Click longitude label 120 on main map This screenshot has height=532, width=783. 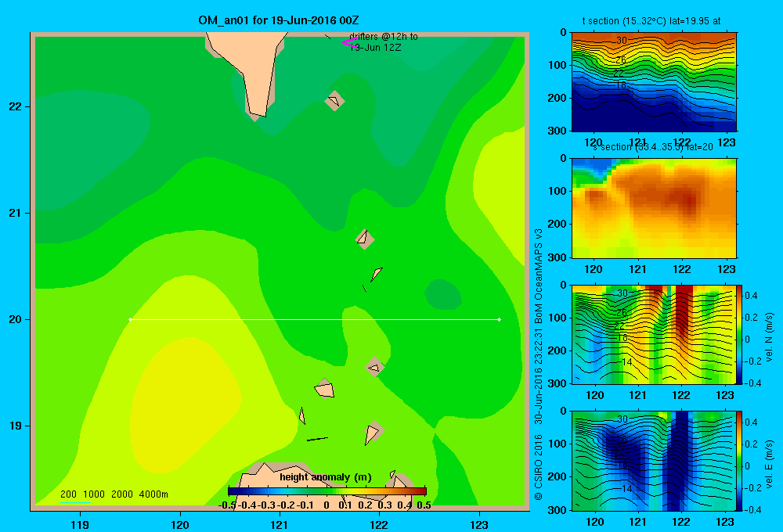(180, 524)
